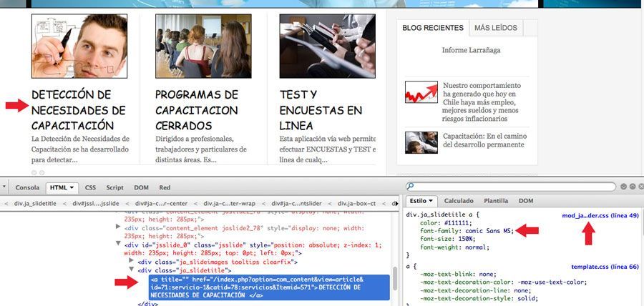Viewport: 644px width, 306px height.
Task: Switch to the Consola tab
Action: pos(27,187)
